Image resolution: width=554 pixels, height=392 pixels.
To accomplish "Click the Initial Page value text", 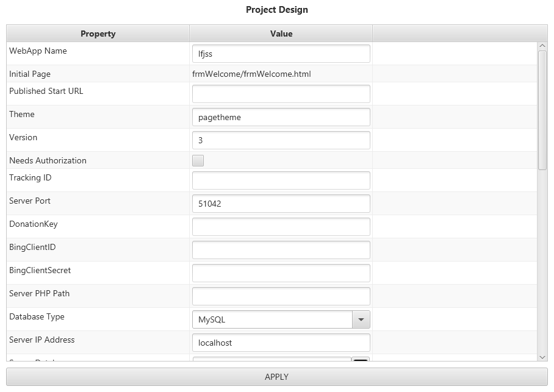I will [x=251, y=74].
